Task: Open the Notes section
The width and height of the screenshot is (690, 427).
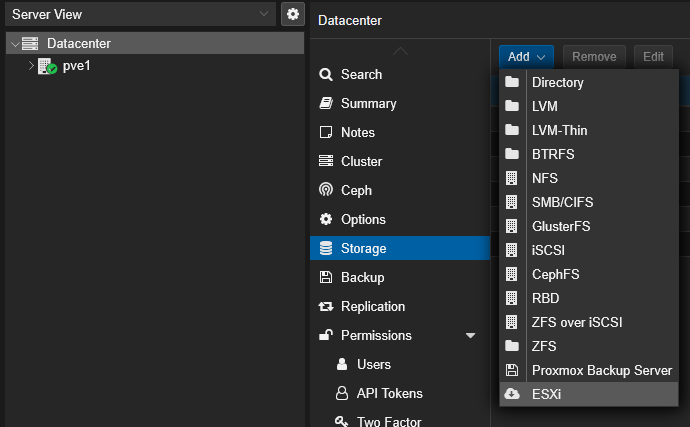Action: [x=357, y=132]
